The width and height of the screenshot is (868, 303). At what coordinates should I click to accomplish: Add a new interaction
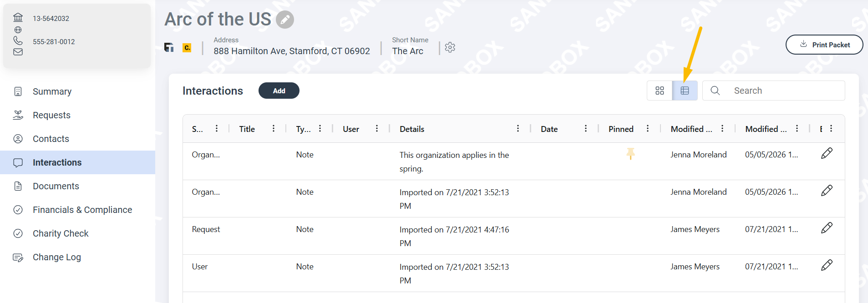point(279,91)
